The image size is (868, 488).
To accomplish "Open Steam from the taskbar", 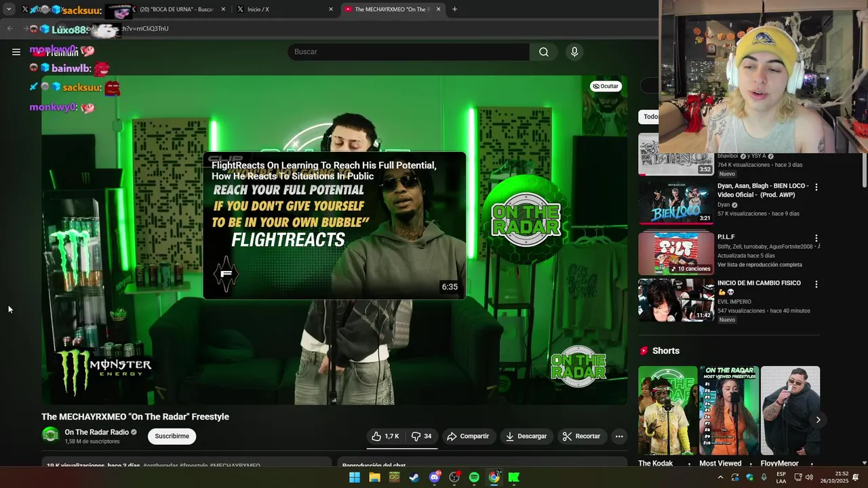I will (414, 477).
